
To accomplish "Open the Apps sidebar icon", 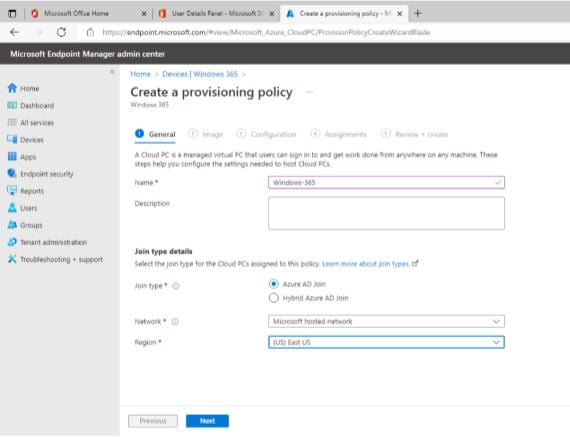I will point(12,156).
